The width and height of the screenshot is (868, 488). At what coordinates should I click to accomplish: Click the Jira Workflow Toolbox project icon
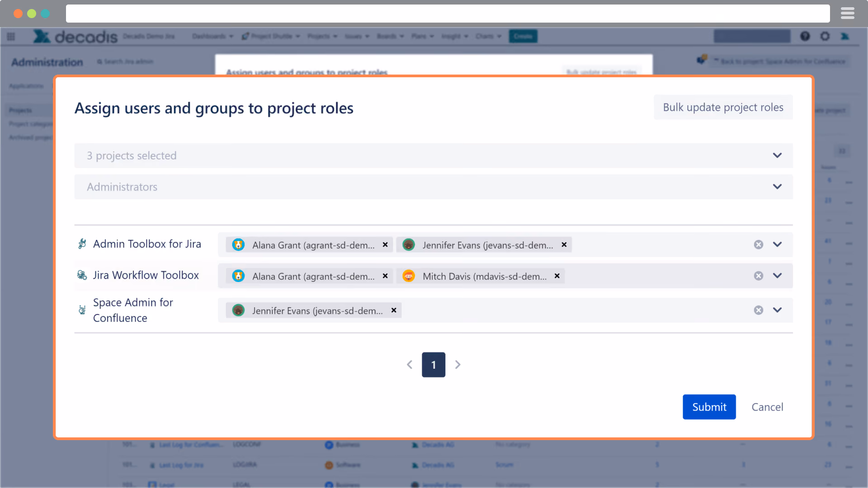point(82,275)
